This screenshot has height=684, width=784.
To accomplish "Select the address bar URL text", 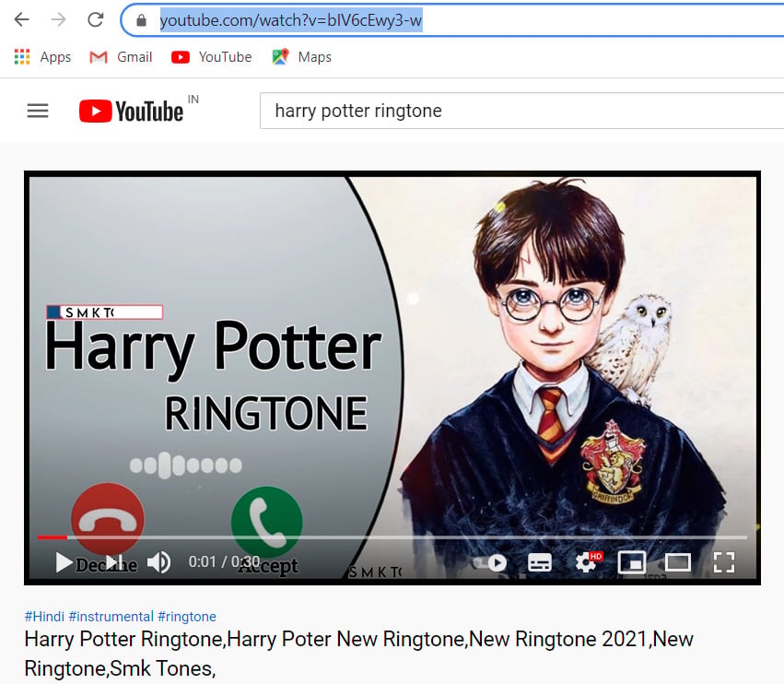I will (x=291, y=20).
